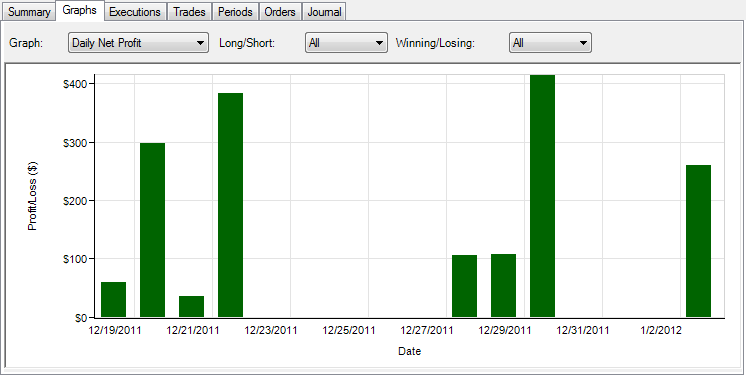
Task: Click the 12/31/2011 date label
Action: coord(583,330)
